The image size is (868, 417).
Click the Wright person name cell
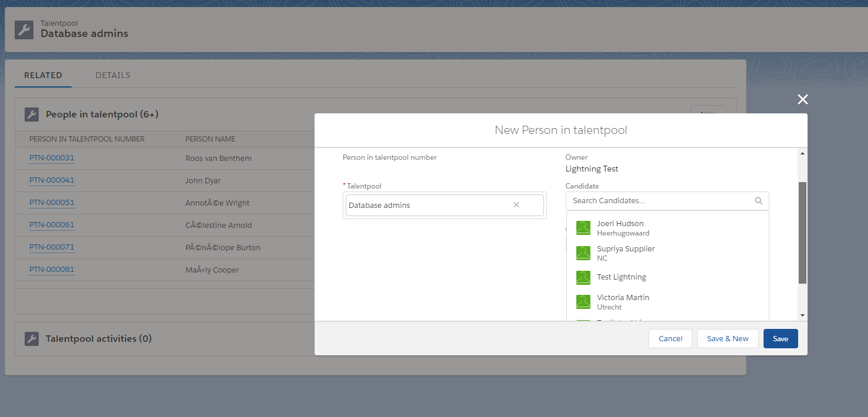[x=217, y=203]
